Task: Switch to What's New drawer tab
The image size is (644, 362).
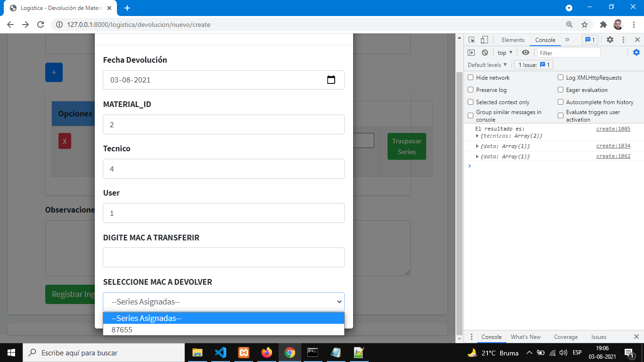Action: pyautogui.click(x=526, y=337)
